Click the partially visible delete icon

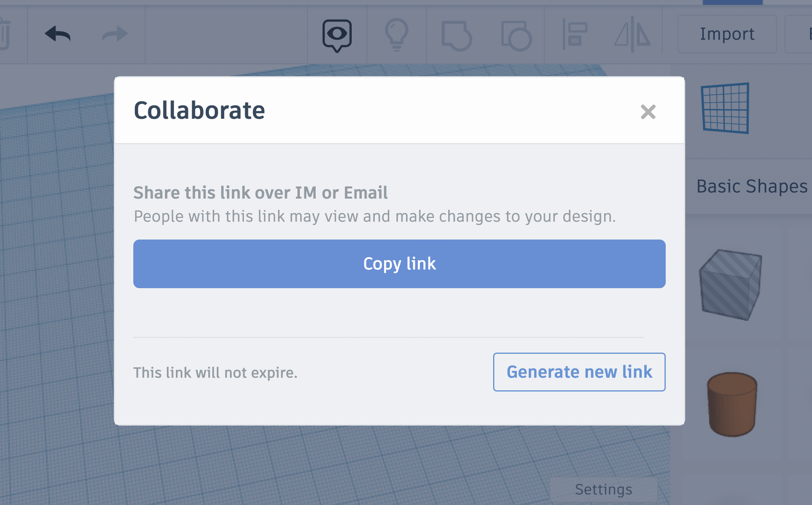(5, 34)
